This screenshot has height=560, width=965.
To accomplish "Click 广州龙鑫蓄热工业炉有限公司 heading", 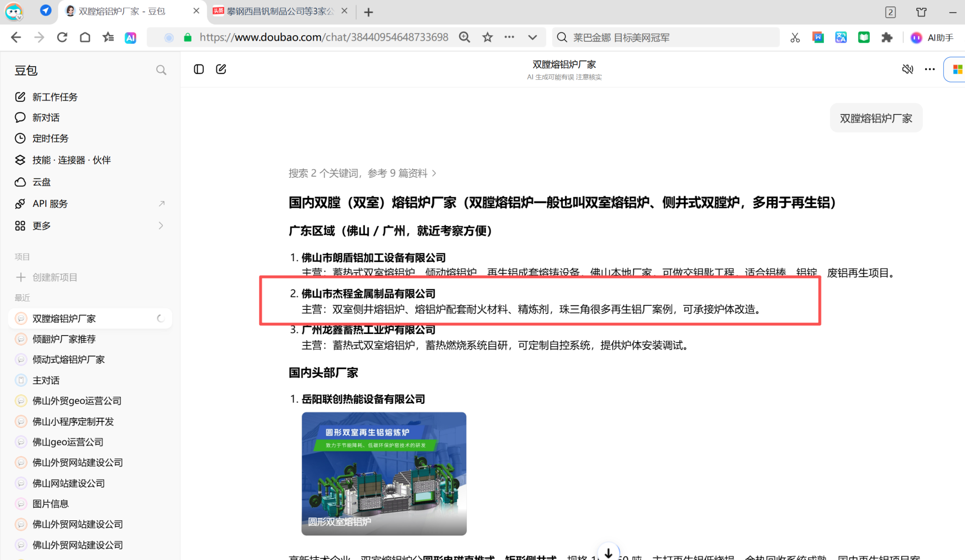I will pyautogui.click(x=368, y=330).
